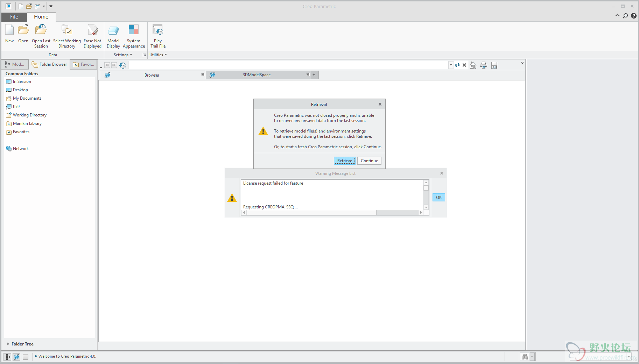The height and width of the screenshot is (364, 639).
Task: Click the quick access Windows switch icon
Action: (37, 6)
